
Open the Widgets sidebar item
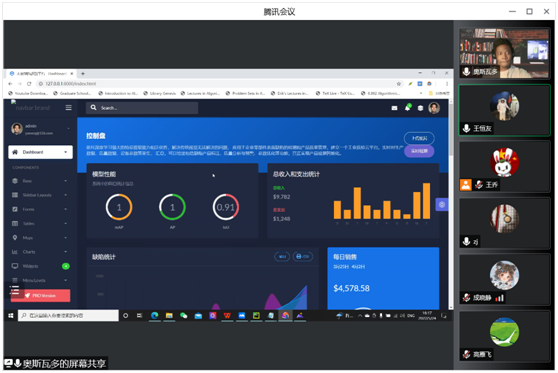click(40, 266)
